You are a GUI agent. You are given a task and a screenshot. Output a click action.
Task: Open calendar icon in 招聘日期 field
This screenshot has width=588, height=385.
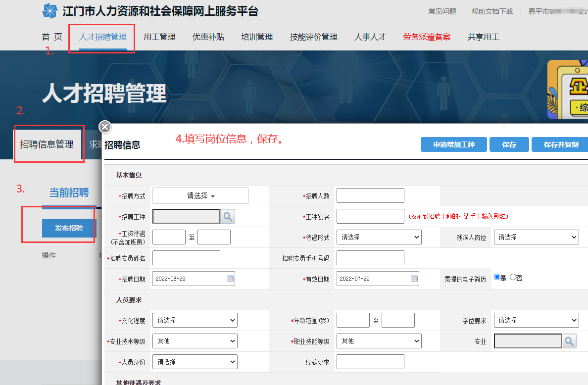tap(230, 279)
